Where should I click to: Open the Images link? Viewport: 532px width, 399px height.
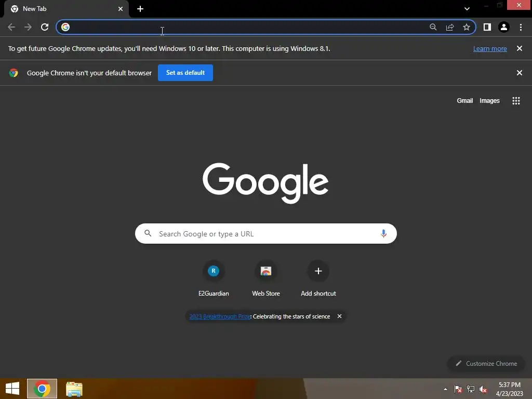(489, 101)
